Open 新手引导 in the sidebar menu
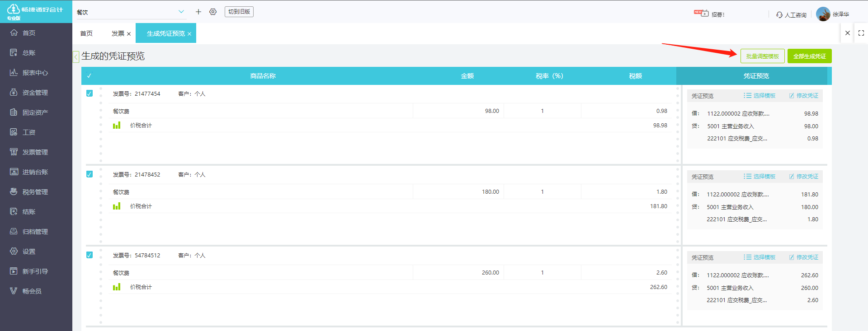The image size is (868, 331). (x=29, y=271)
